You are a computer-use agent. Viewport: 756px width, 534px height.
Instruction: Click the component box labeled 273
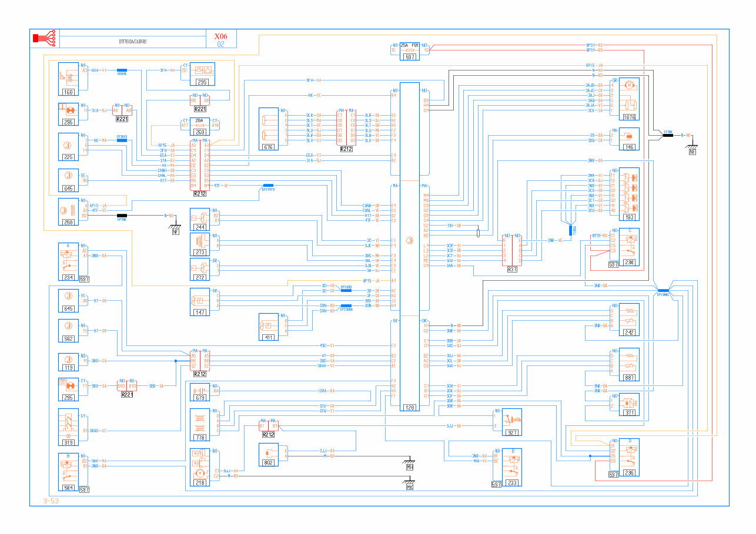[199, 244]
